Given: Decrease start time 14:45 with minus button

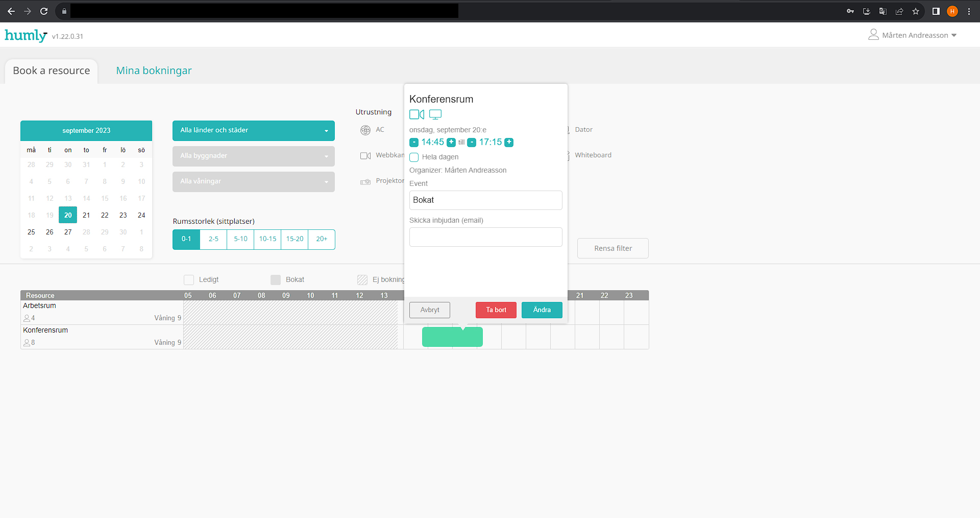Looking at the screenshot, I should coord(414,143).
